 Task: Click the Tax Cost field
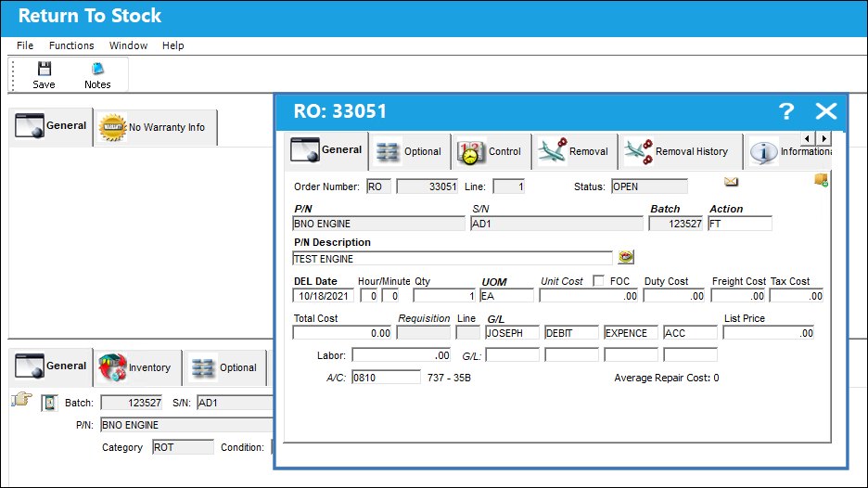point(797,296)
